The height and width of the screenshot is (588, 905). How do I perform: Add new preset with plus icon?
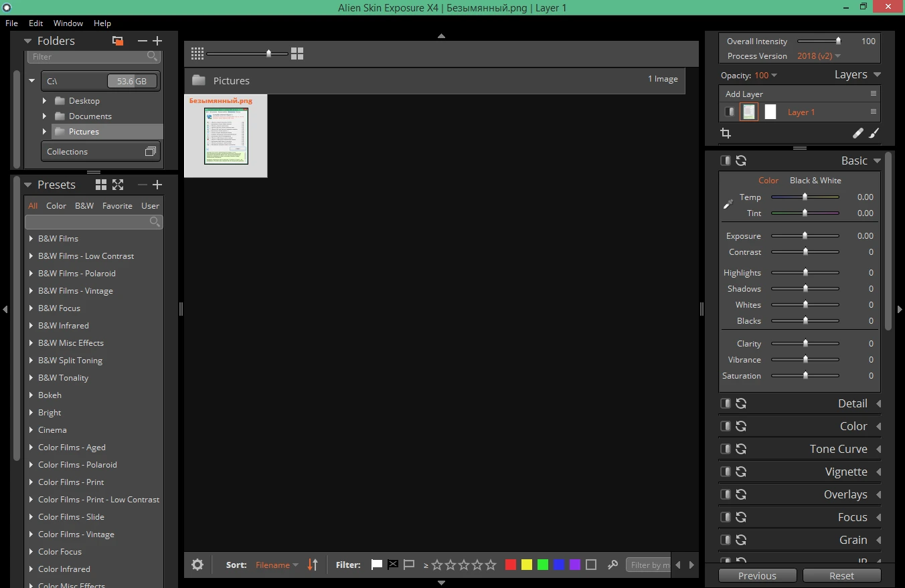point(157,185)
